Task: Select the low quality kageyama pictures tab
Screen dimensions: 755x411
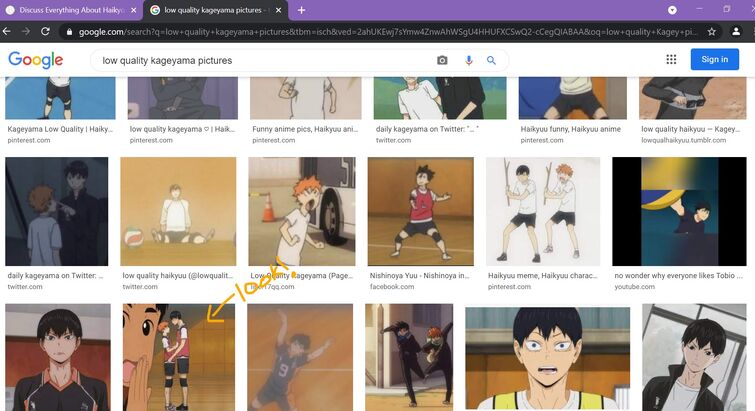Action: (216, 10)
